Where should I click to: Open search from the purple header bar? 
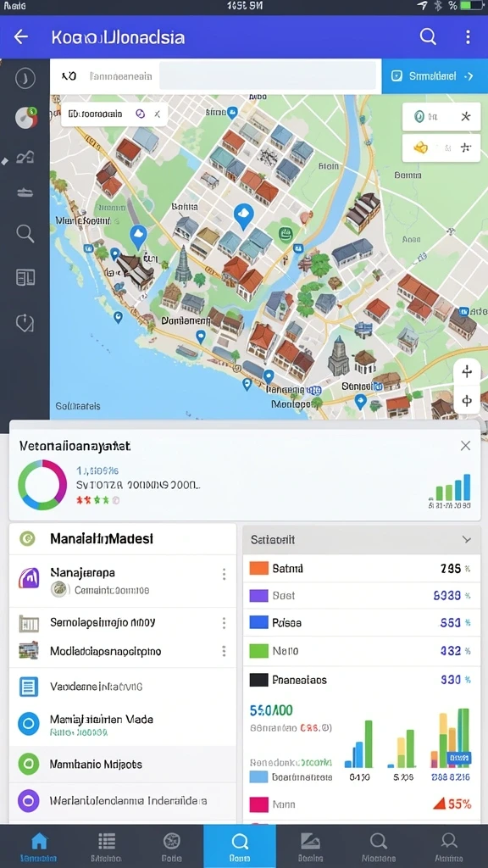(428, 36)
